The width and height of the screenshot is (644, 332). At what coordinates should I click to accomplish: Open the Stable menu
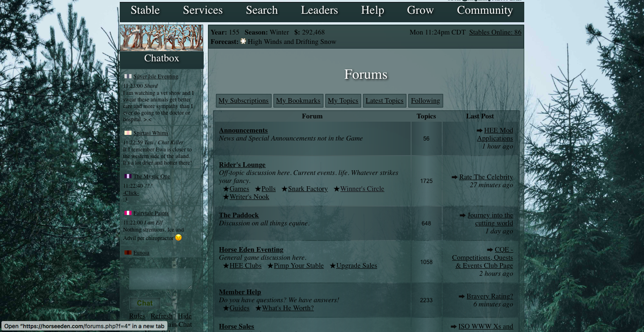tap(145, 10)
